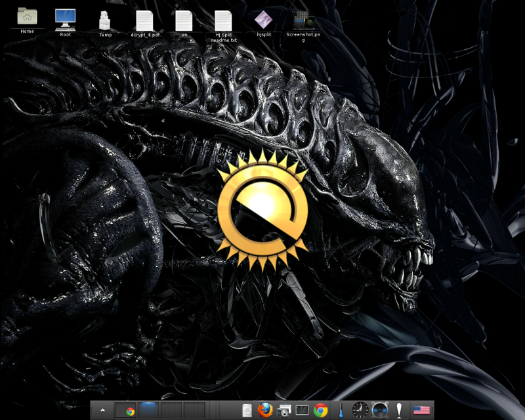Select the 'en' document file icon
525x420 pixels.
(184, 21)
